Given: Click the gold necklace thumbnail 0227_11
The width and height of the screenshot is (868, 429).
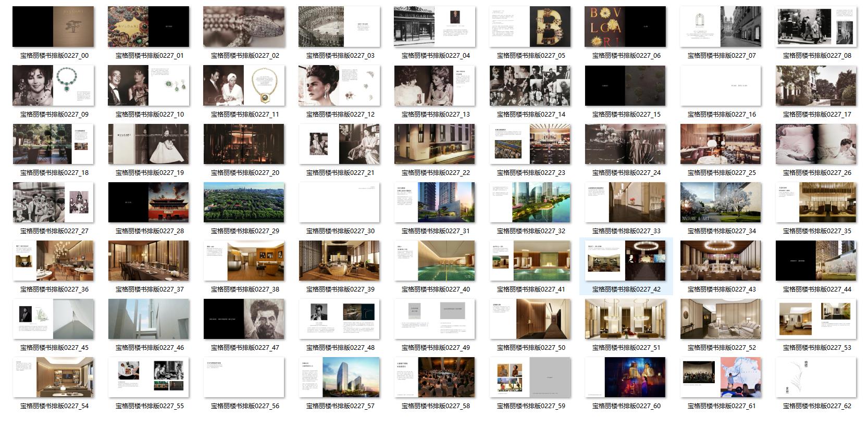Looking at the screenshot, I should click(244, 85).
